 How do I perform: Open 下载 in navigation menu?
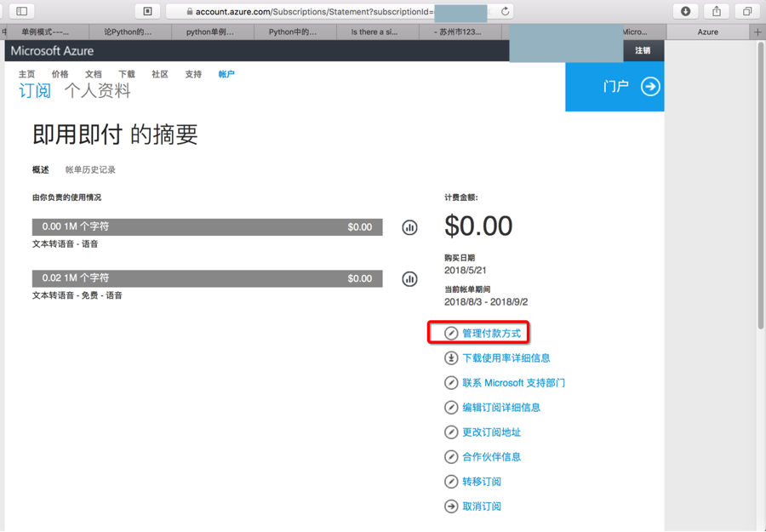pyautogui.click(x=127, y=74)
